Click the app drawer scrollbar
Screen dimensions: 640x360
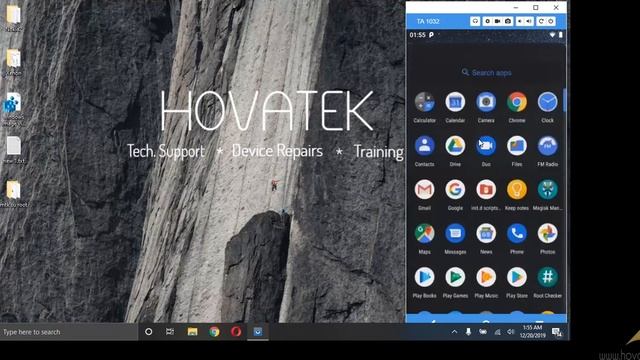tap(564, 100)
